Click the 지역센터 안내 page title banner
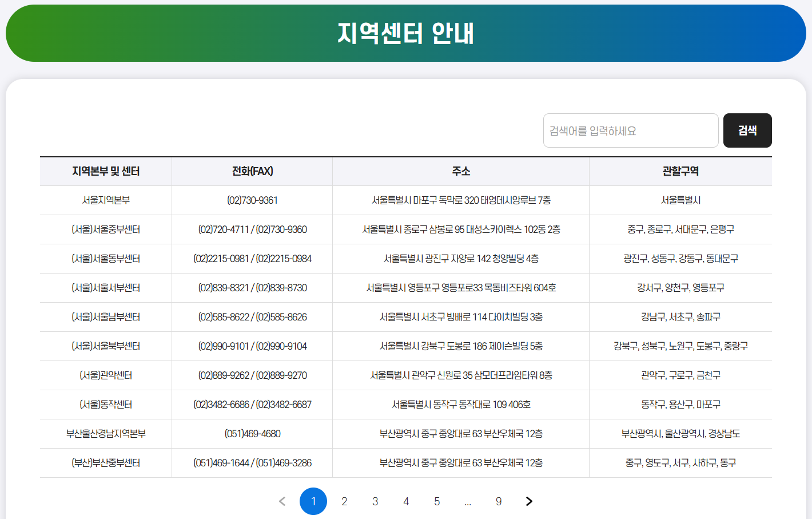The image size is (812, 519). [x=406, y=33]
